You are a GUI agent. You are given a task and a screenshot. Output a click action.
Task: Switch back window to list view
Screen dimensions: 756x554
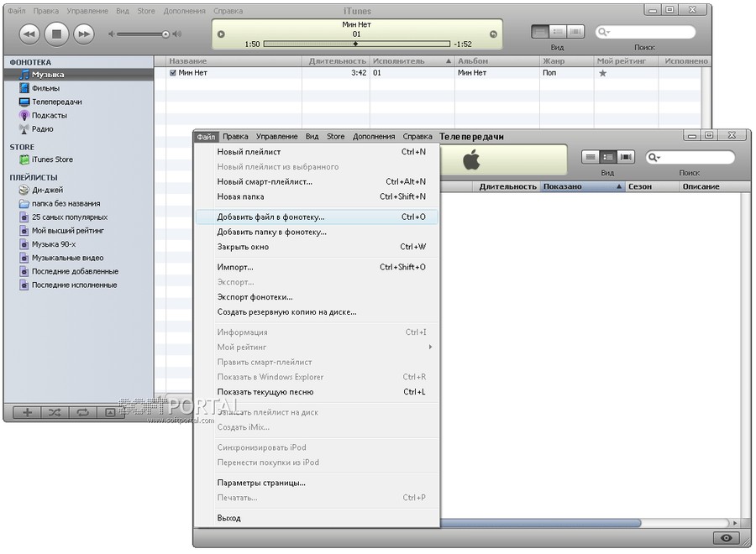point(540,32)
